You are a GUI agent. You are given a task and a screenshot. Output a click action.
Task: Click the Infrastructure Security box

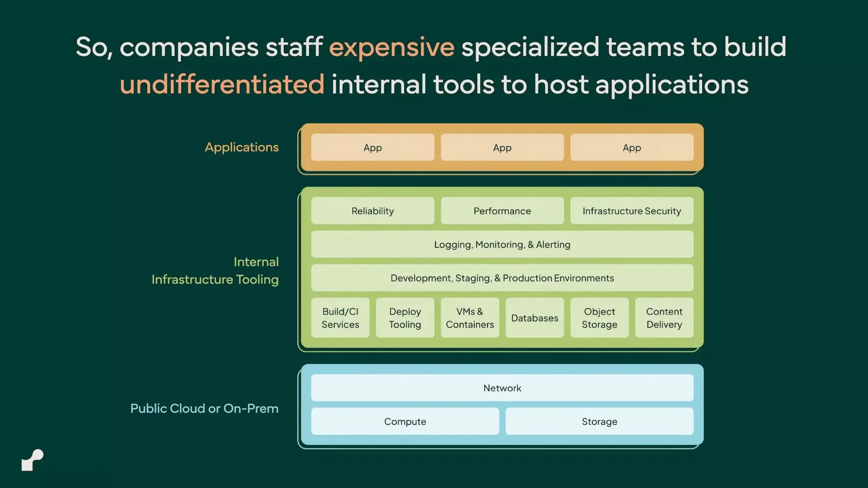click(x=631, y=210)
